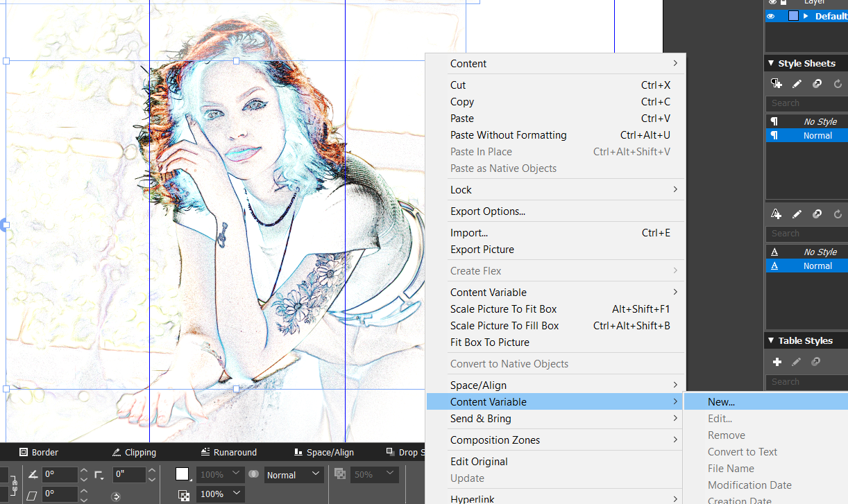Add a new table style
This screenshot has width=848, height=504.
pyautogui.click(x=777, y=362)
